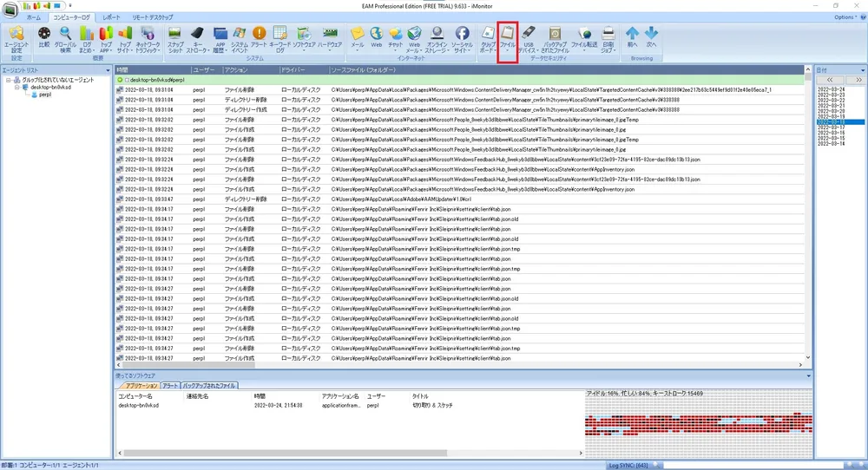The width and height of the screenshot is (868, 470).
Task: Go to next with 次へ arrow
Action: pos(651,37)
